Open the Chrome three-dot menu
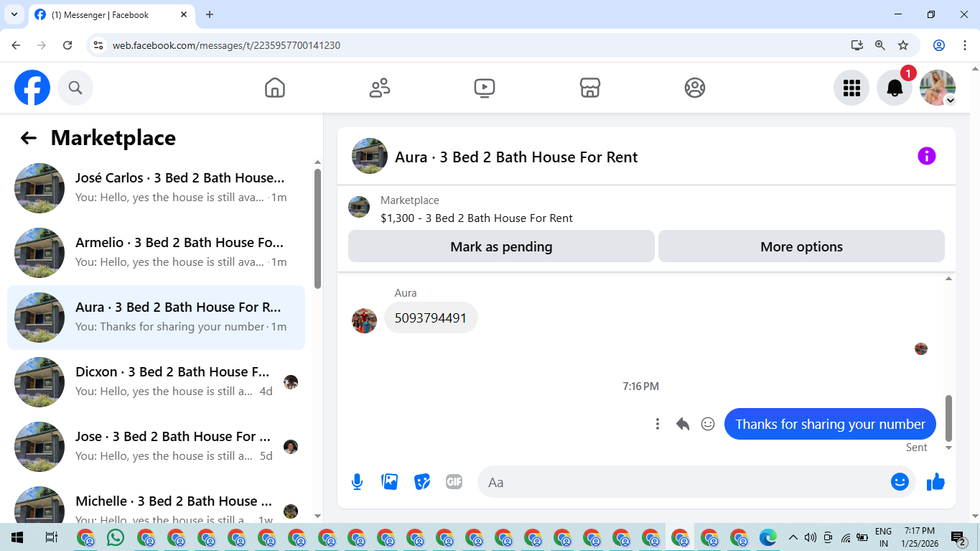The height and width of the screenshot is (551, 980). pos(963,45)
